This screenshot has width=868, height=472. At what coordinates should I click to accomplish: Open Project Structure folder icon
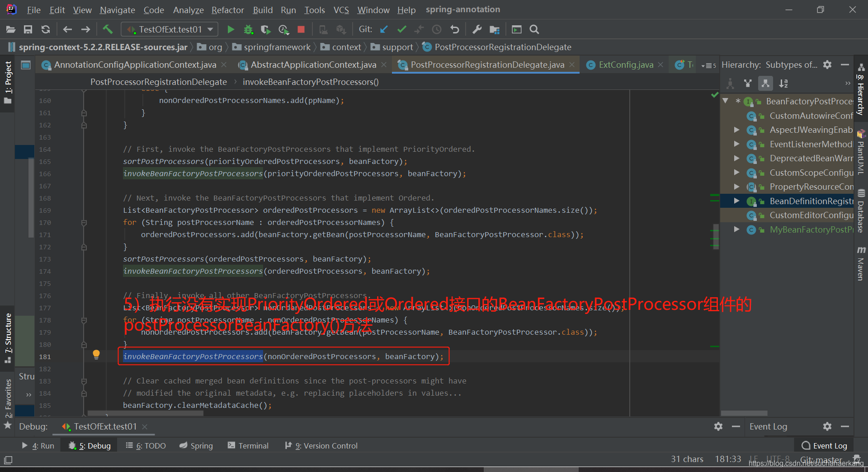(495, 29)
